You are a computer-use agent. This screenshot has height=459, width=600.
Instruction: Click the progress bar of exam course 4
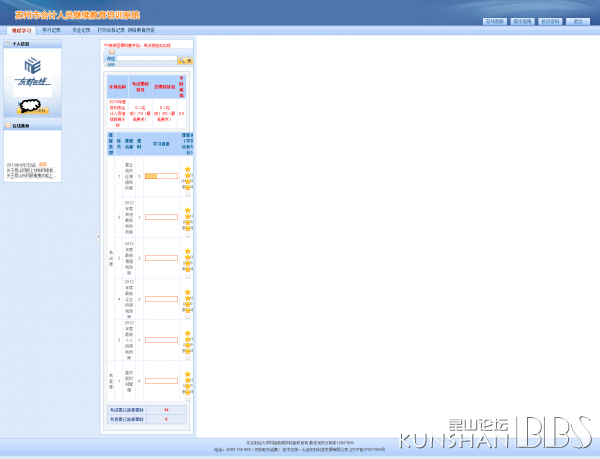tap(161, 299)
